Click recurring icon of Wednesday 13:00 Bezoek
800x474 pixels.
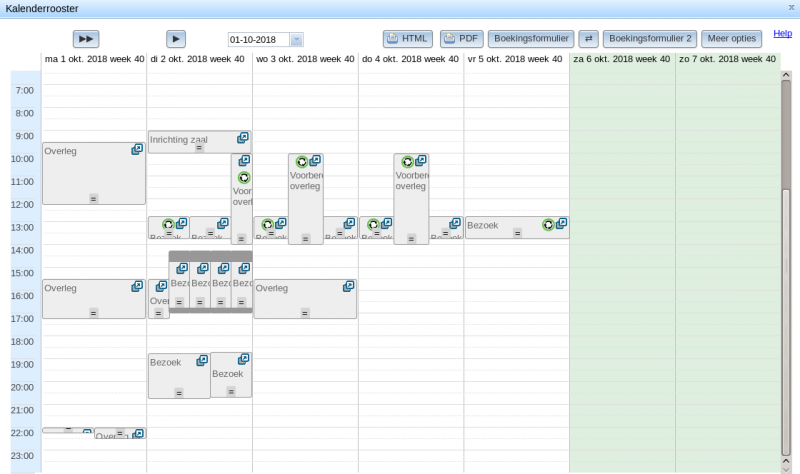[x=267, y=224]
